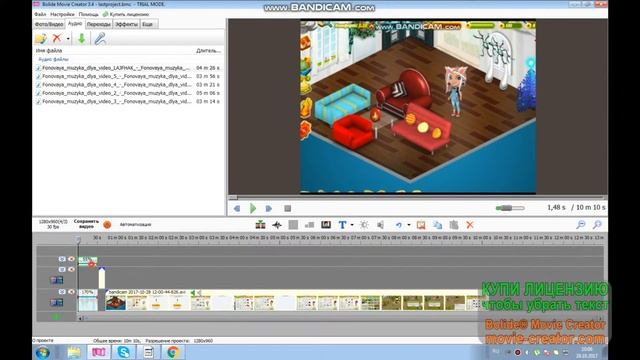Open the Эффекты tab

click(126, 24)
